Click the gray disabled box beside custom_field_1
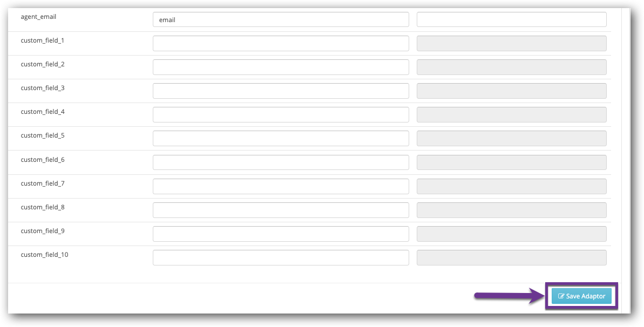 511,43
